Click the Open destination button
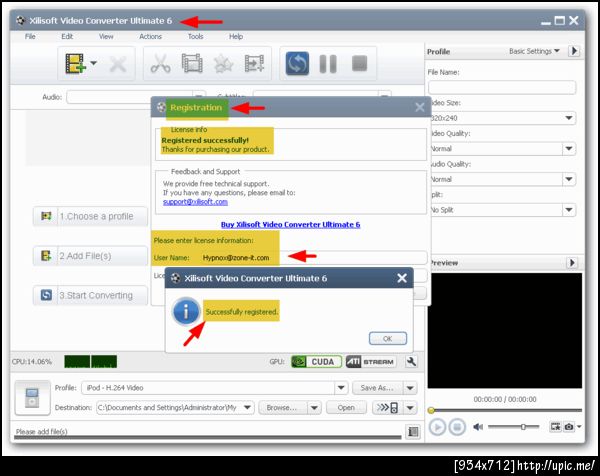600x476 pixels. [x=346, y=408]
